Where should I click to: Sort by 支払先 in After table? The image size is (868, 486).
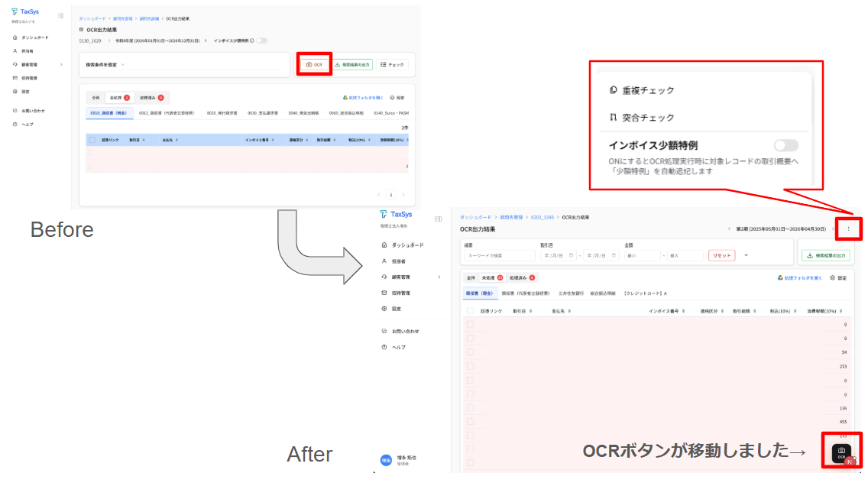coord(561,311)
